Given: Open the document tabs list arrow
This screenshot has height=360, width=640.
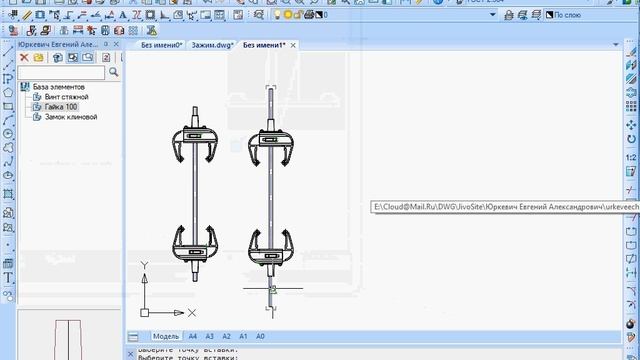Looking at the screenshot, I should pos(616,44).
